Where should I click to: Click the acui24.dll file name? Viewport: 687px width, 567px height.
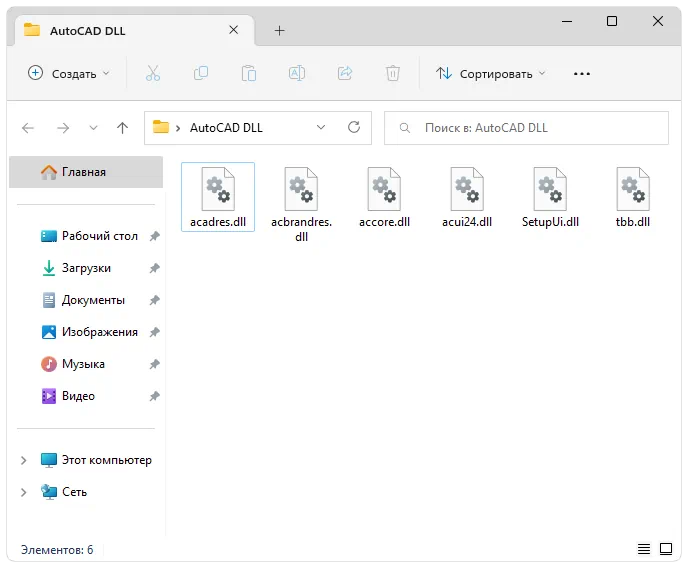(x=467, y=222)
